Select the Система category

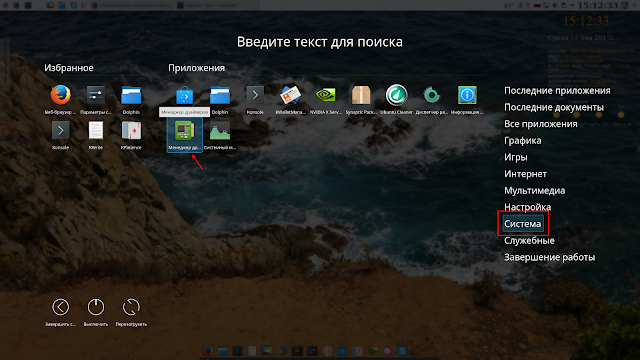click(523, 224)
